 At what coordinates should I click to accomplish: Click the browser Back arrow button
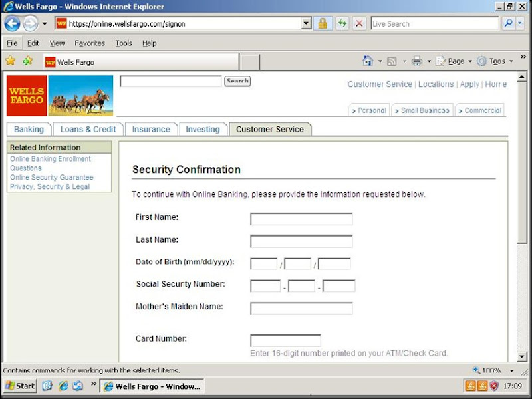coord(12,23)
